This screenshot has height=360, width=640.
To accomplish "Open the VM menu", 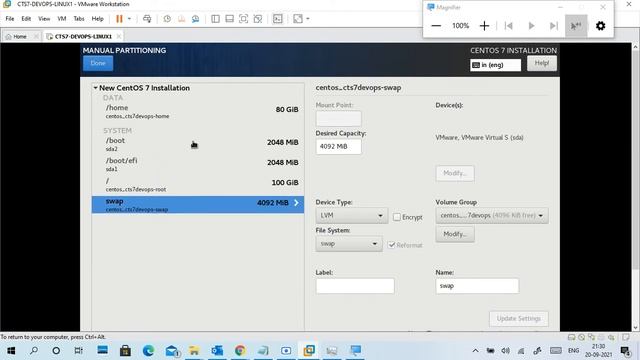I will (62, 19).
